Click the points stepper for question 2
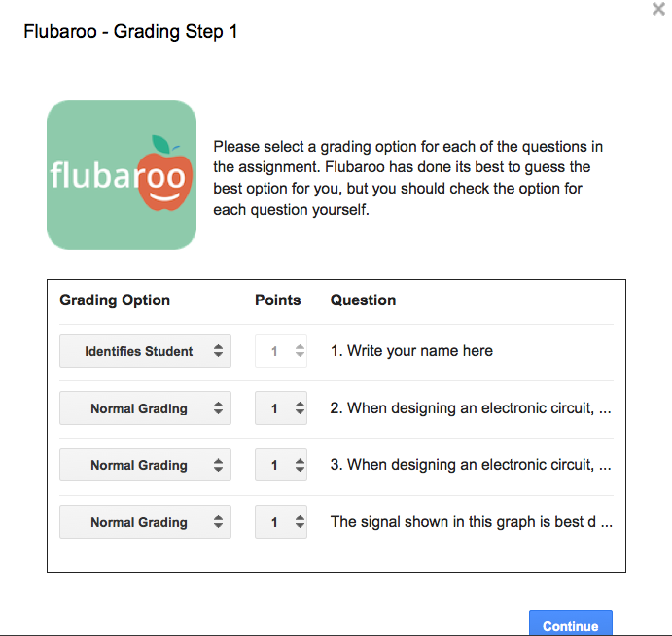The width and height of the screenshot is (672, 636). pyautogui.click(x=281, y=408)
